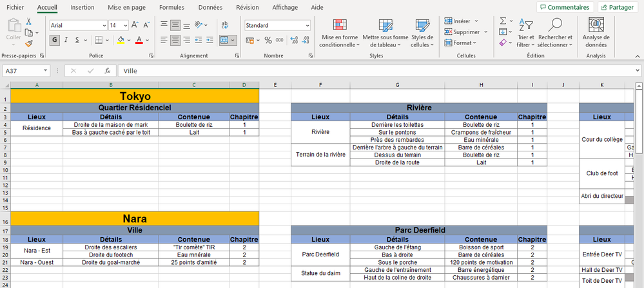Increase font size with the larger A
The width and height of the screenshot is (644, 288).
[x=135, y=25]
